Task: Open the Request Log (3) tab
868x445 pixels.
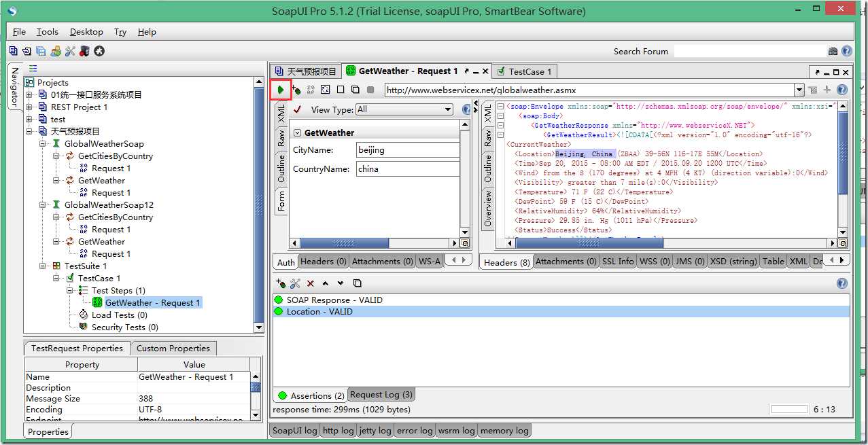Action: pos(381,395)
